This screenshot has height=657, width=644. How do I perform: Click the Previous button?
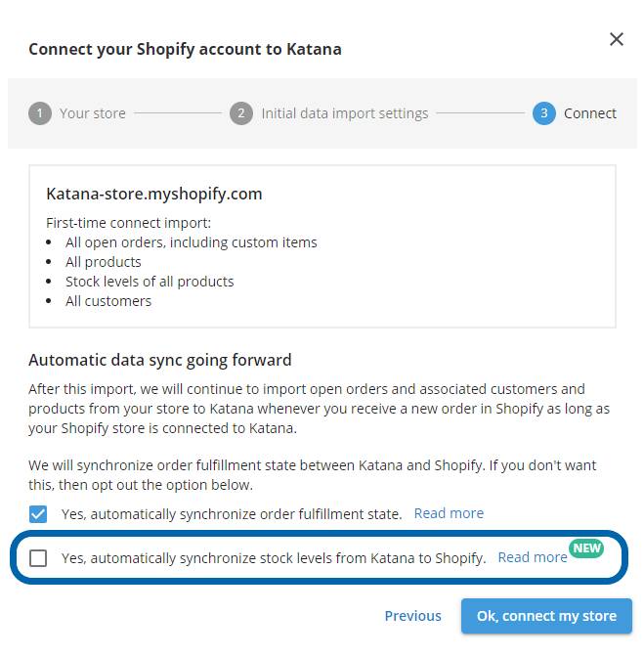pyautogui.click(x=412, y=616)
